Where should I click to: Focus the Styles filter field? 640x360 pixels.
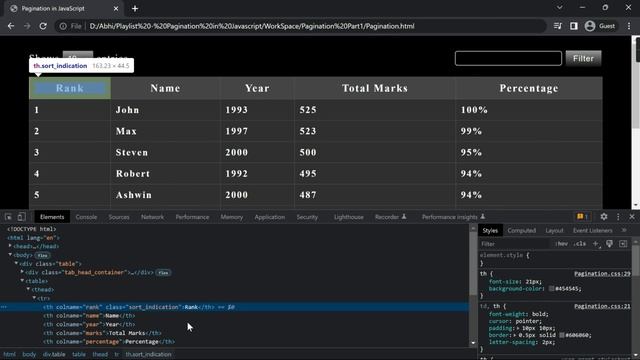click(514, 244)
